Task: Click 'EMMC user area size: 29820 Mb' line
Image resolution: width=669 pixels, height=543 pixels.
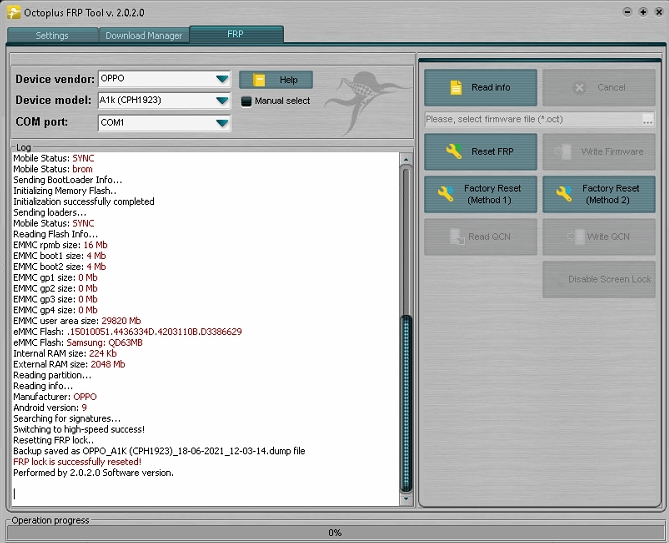Action: 77,321
